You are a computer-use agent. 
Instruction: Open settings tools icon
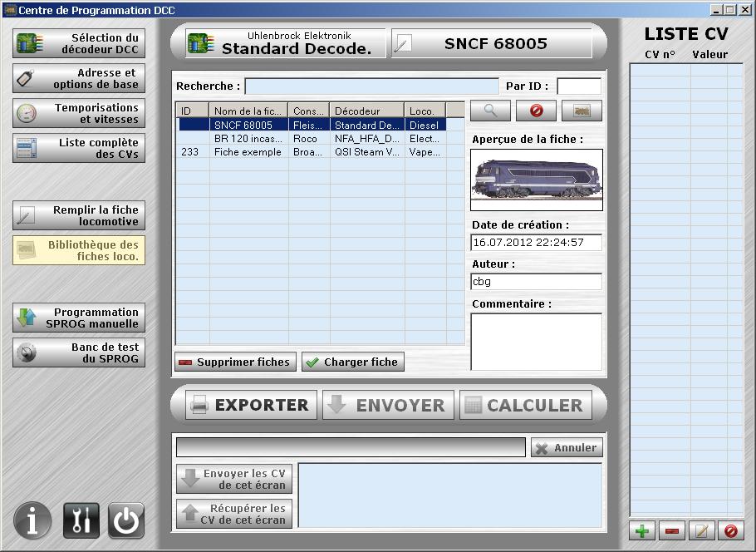pos(81,520)
